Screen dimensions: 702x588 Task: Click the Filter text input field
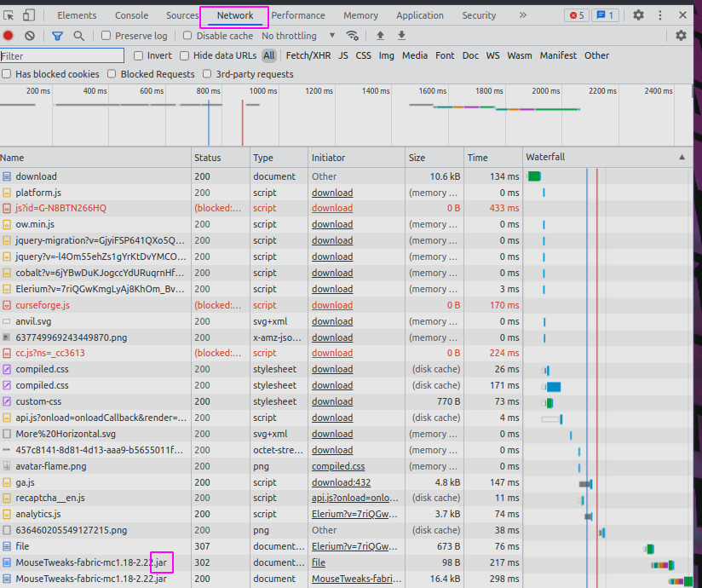click(x=62, y=55)
